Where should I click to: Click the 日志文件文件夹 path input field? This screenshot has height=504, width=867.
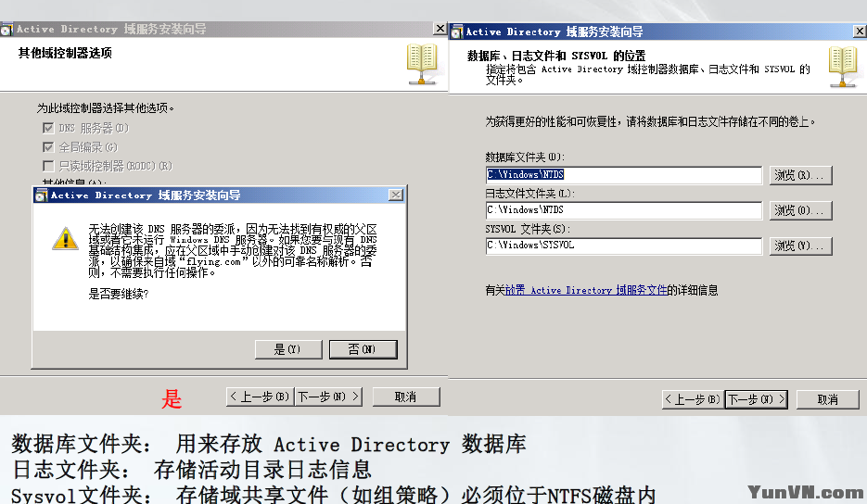click(x=624, y=210)
